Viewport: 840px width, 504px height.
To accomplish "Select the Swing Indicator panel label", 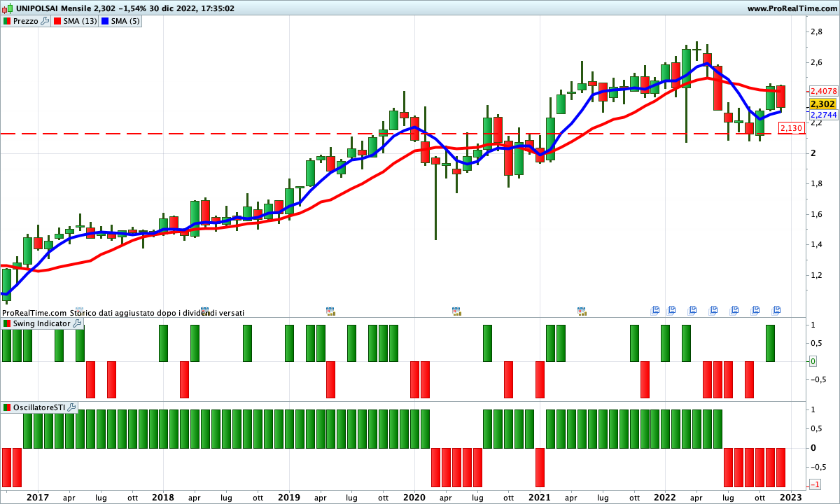I will 41,323.
